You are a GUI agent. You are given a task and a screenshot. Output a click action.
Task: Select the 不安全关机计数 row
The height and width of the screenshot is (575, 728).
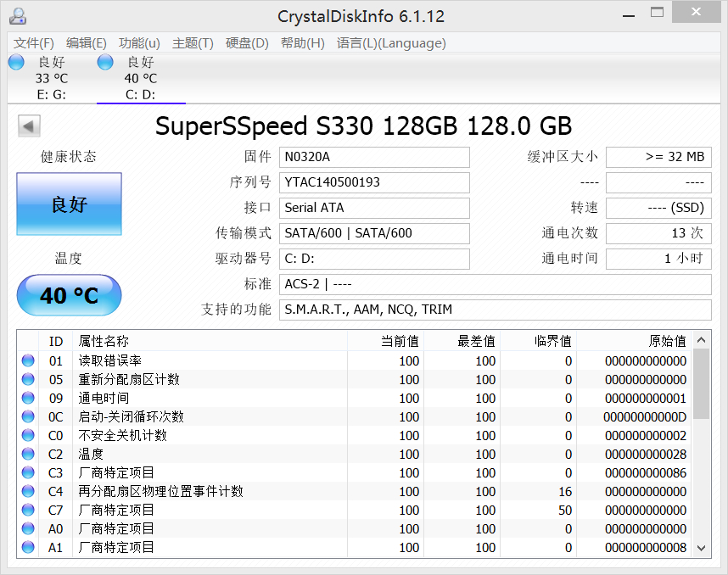[x=355, y=435]
